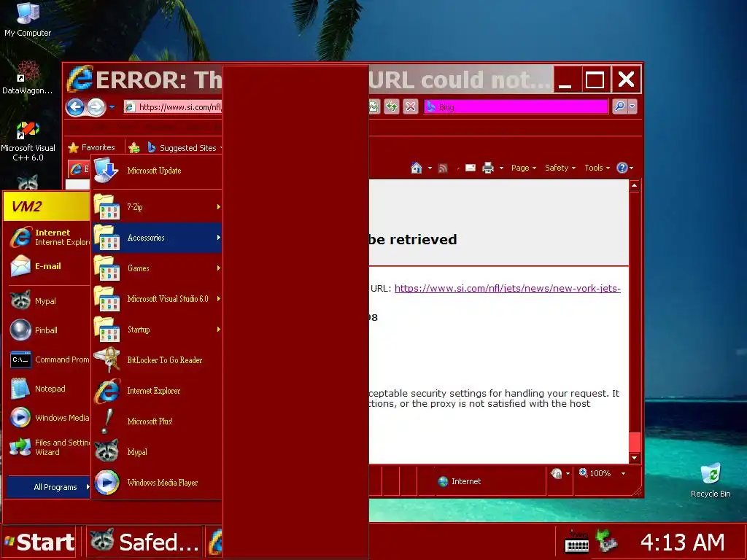Follow the si.com jets news URL link
The height and width of the screenshot is (560, 747).
508,288
